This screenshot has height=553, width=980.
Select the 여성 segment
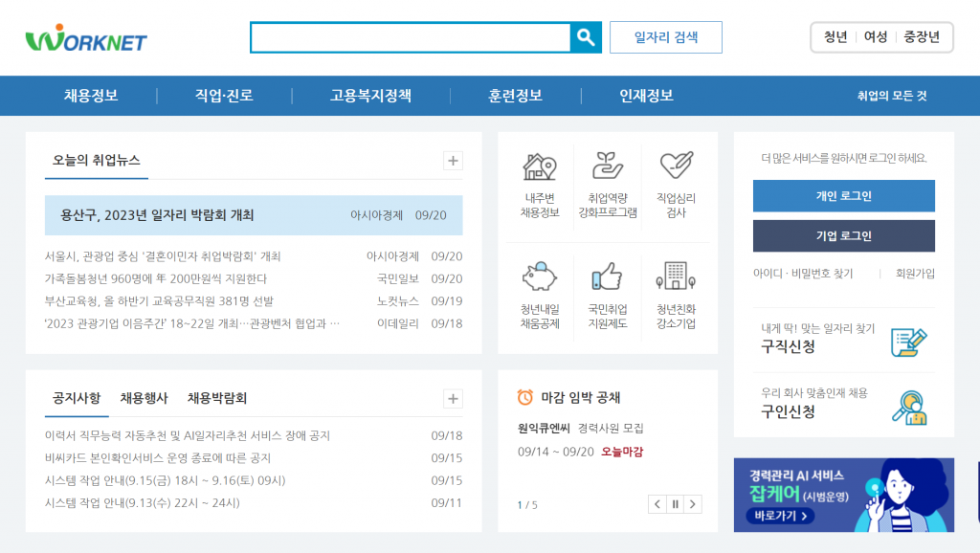tap(876, 37)
